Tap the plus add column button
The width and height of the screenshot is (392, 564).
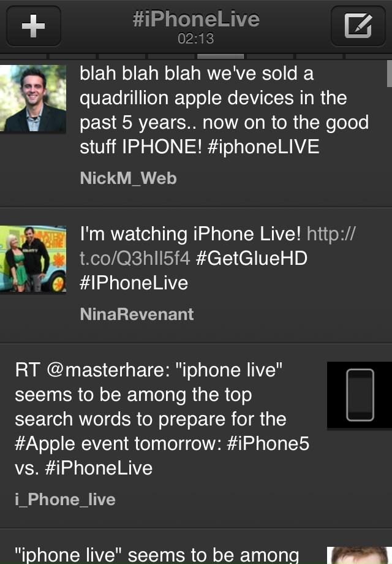point(34,26)
